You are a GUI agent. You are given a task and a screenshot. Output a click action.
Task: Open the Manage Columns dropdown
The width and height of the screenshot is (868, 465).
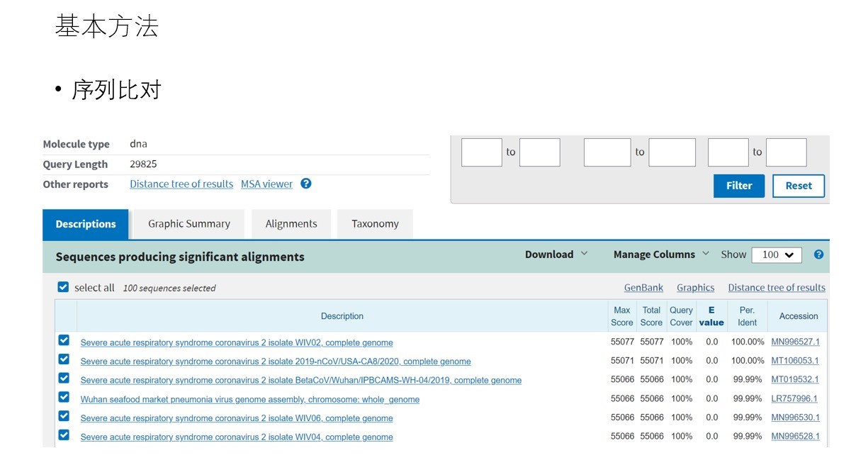click(661, 254)
